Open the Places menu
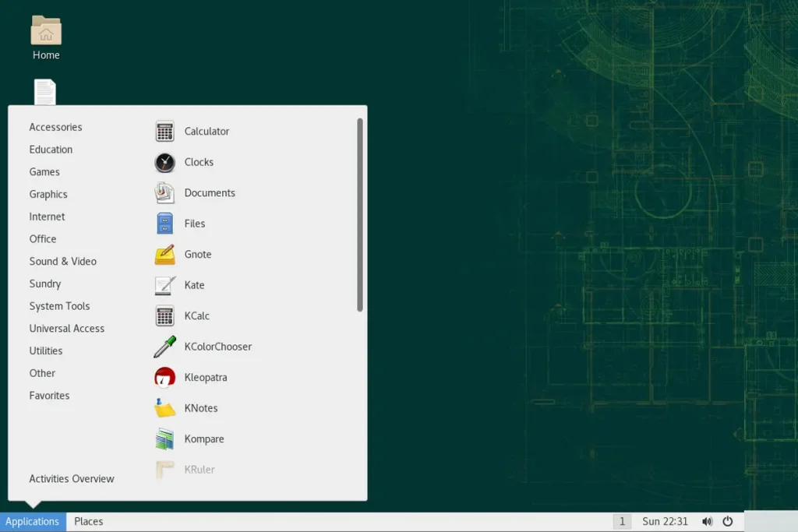 point(88,521)
